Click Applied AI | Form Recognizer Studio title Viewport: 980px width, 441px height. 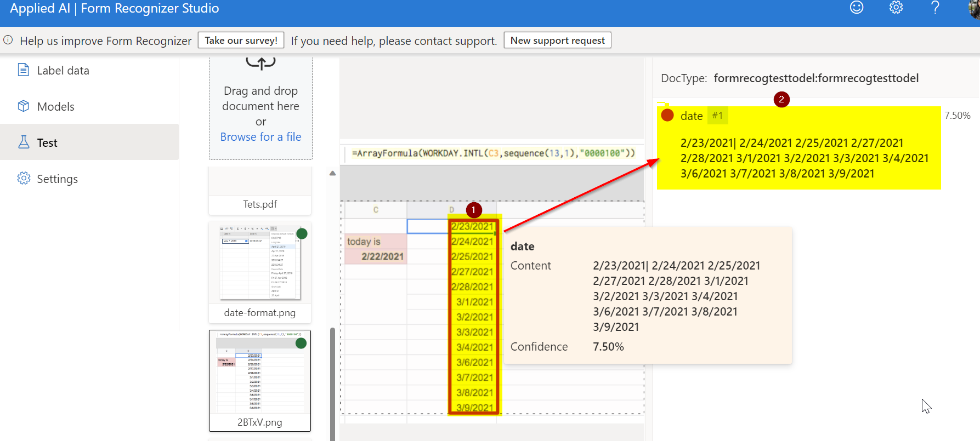coord(115,8)
